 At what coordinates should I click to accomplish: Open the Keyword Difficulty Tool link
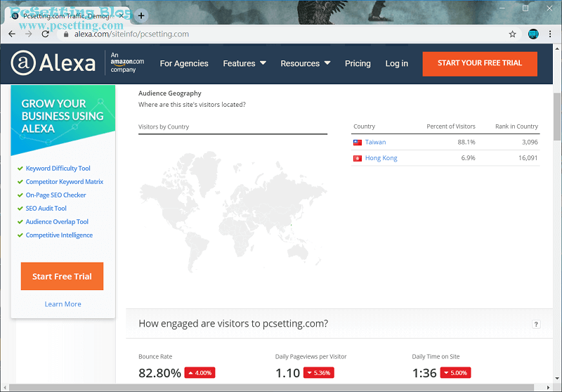pyautogui.click(x=58, y=169)
